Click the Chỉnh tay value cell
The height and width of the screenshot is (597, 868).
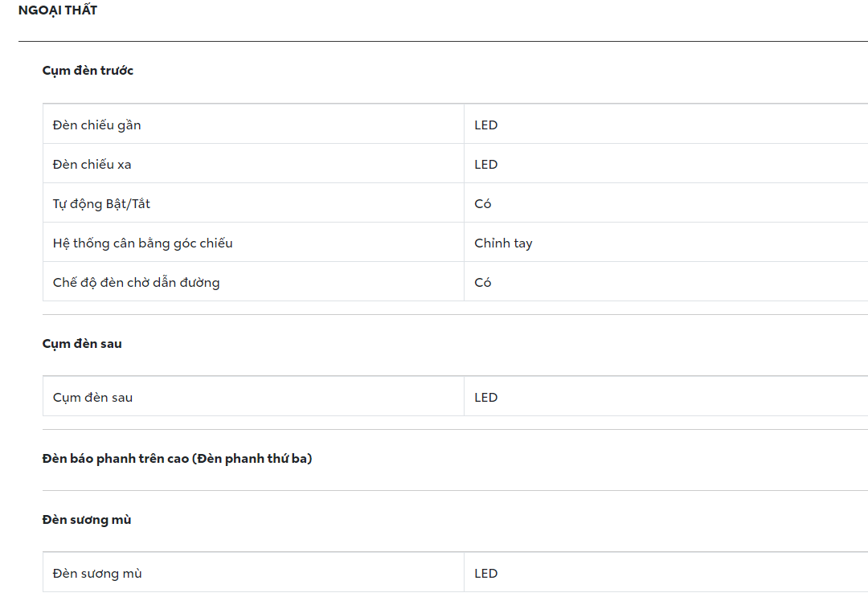(503, 243)
